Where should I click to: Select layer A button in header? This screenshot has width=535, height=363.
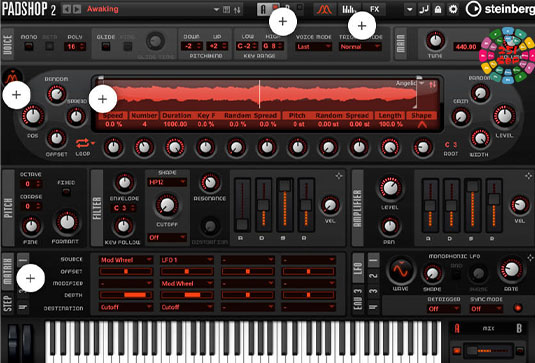263,9
